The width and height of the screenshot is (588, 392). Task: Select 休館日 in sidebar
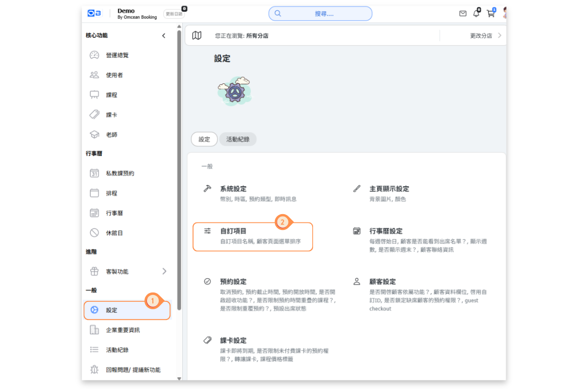pyautogui.click(x=114, y=233)
